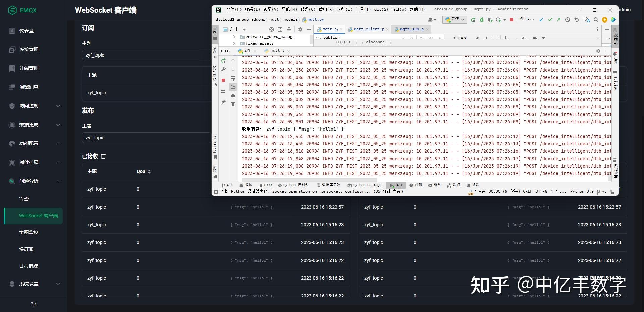
Task: Click the Git... toolbar button
Action: 527,19
